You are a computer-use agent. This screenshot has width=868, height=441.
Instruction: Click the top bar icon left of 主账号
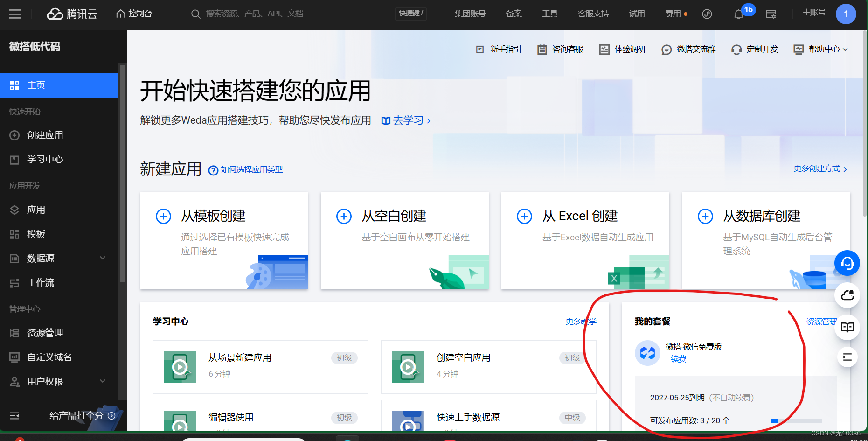(771, 14)
